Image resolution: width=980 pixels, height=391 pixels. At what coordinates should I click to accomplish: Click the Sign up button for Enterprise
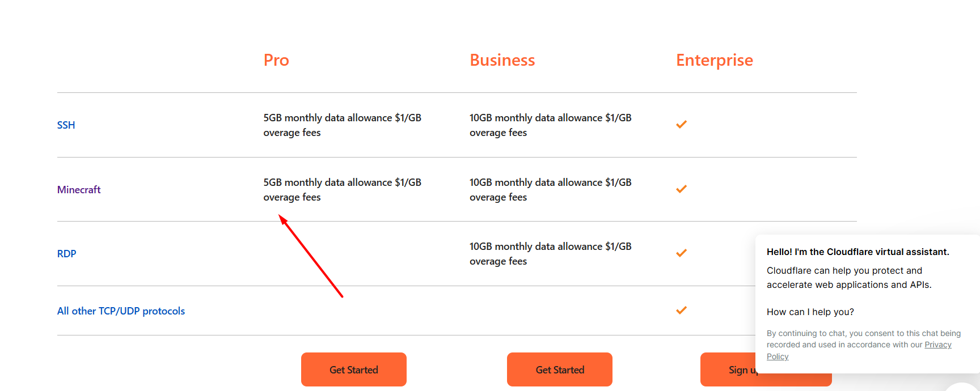click(x=728, y=369)
